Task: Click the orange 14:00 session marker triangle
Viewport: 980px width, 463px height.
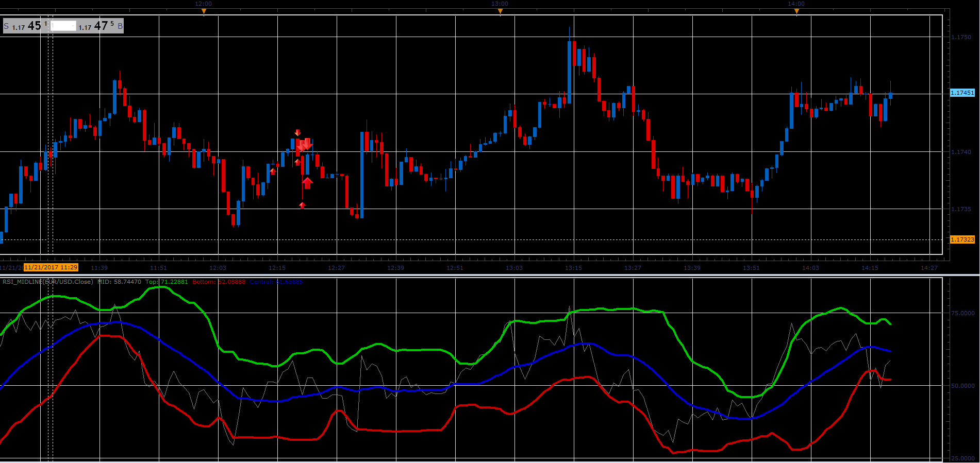Action: click(x=796, y=11)
